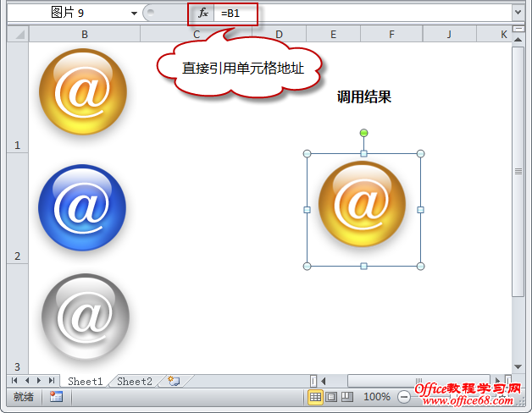The image size is (532, 413).
Task: Click the tab bar split handle
Action: click(x=313, y=381)
